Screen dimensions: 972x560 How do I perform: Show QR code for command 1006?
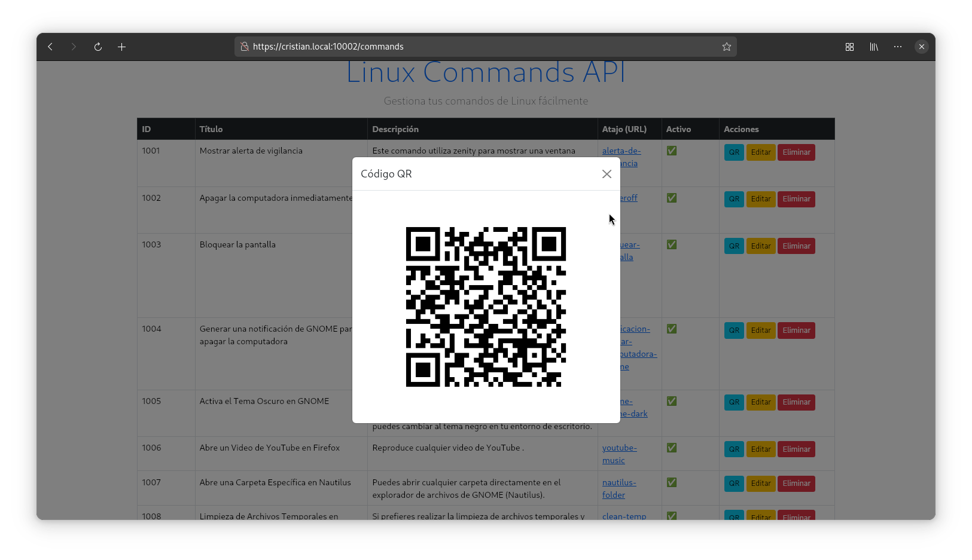pyautogui.click(x=734, y=449)
